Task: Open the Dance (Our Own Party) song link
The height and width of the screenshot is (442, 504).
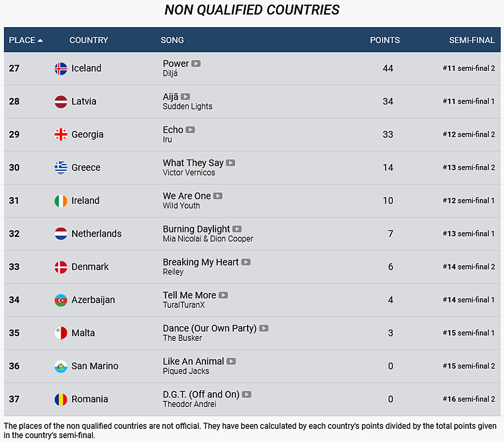Action: 210,328
